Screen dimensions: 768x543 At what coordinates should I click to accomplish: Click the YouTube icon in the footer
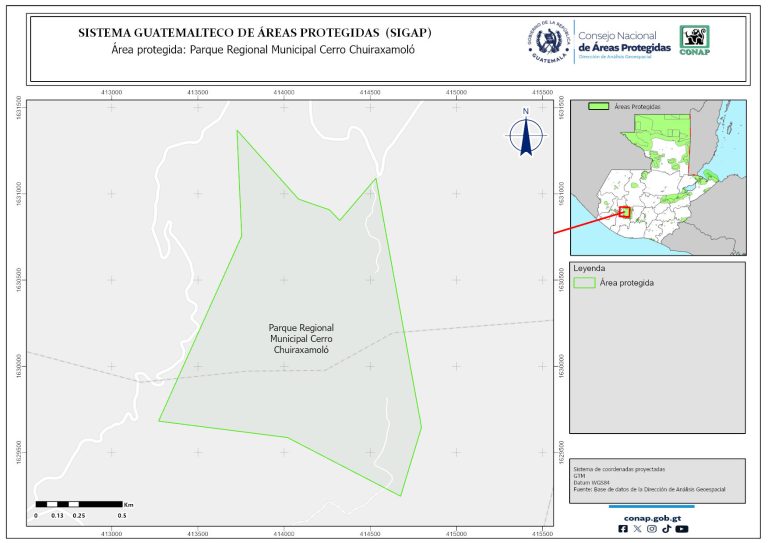click(x=681, y=529)
